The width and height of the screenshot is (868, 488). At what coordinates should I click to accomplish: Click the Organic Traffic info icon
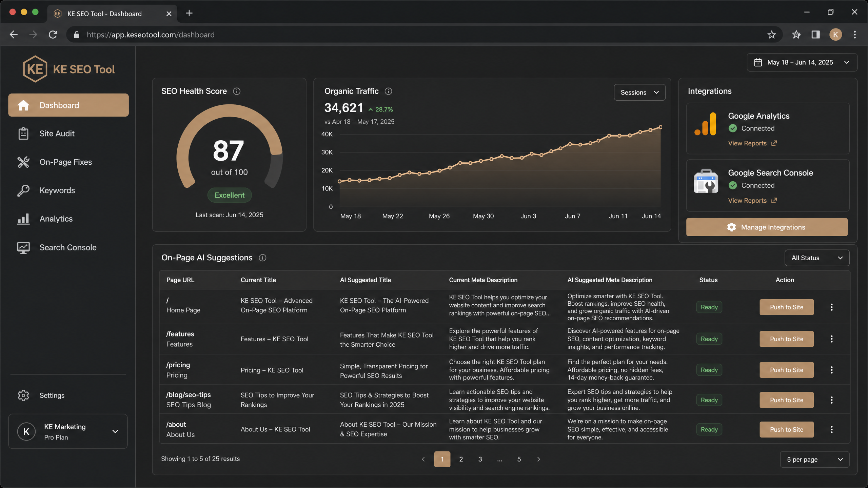(x=389, y=91)
